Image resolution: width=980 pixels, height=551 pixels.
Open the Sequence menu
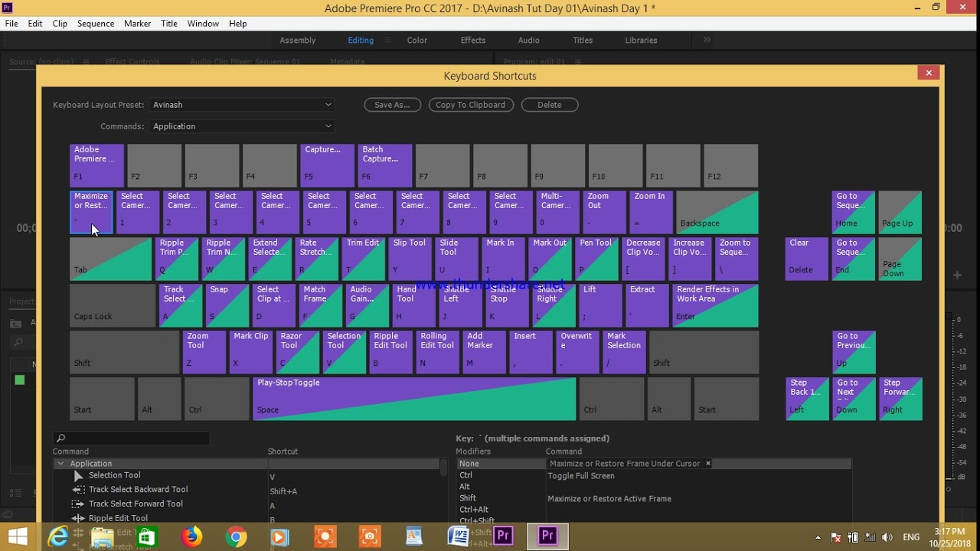click(x=96, y=24)
